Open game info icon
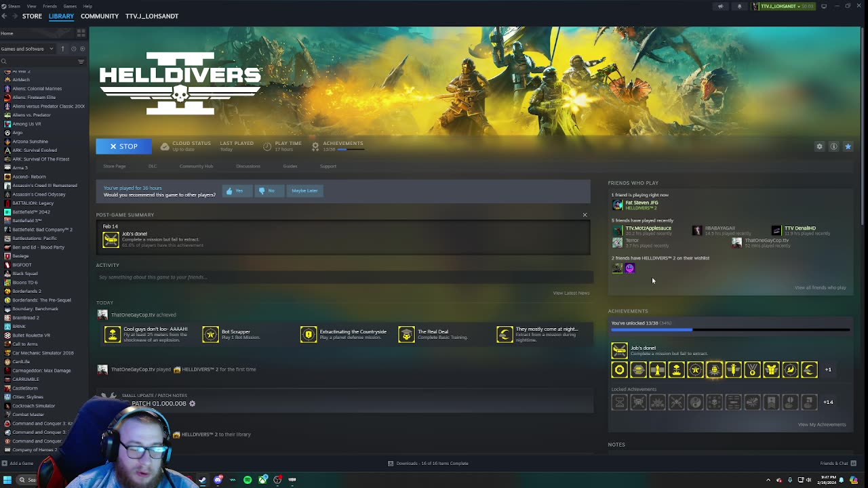 coord(833,146)
